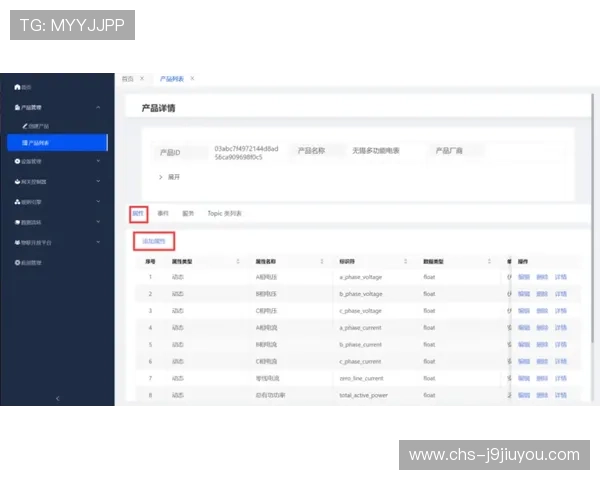Click the b_phase_current identifier cell
Viewport: 600px width, 480px height.
(x=360, y=344)
